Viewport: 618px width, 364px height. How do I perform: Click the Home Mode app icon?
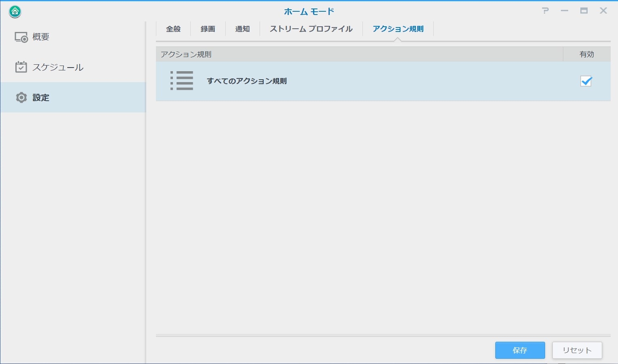15,12
